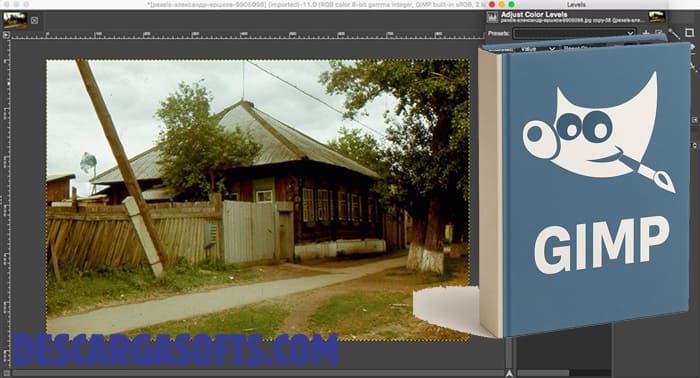The image size is (700, 378).
Task: Minimize the Levels window with the yellow button
Action: point(502,4)
